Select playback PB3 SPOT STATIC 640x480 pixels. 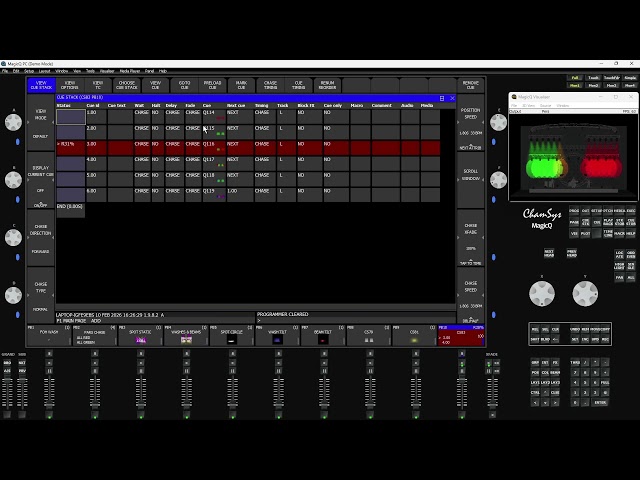tap(140, 336)
